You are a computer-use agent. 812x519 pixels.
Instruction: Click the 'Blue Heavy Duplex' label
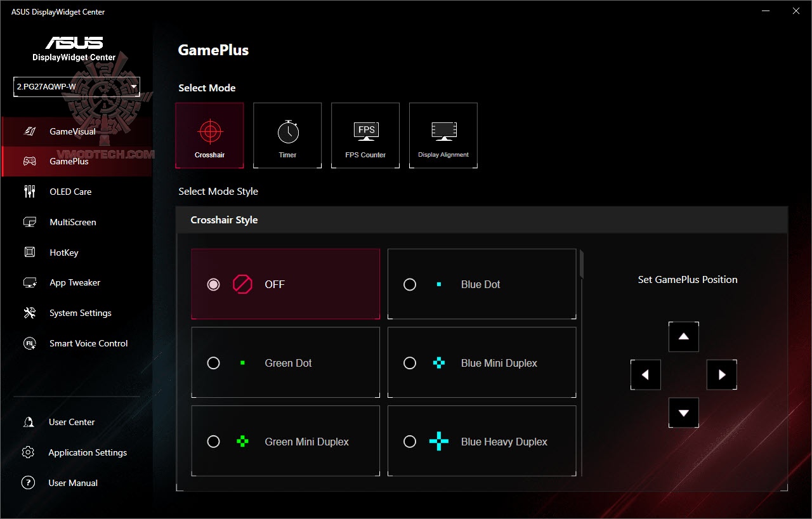(504, 442)
